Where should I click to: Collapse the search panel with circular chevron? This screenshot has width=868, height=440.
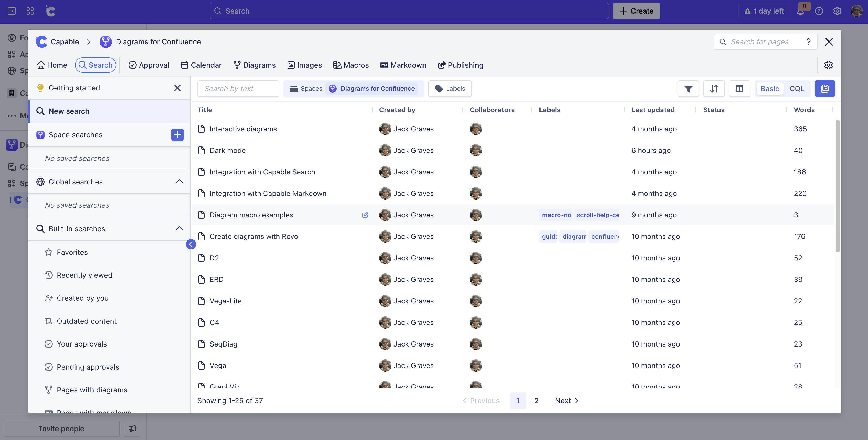coord(191,244)
